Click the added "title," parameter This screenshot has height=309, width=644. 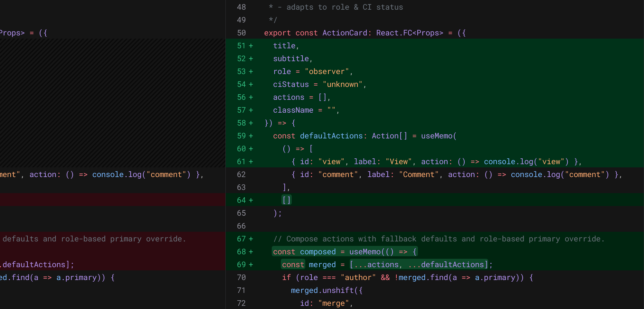[x=286, y=46]
